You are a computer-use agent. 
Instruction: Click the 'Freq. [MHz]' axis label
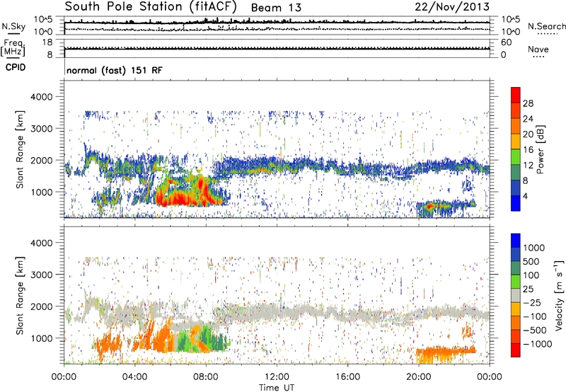point(13,48)
